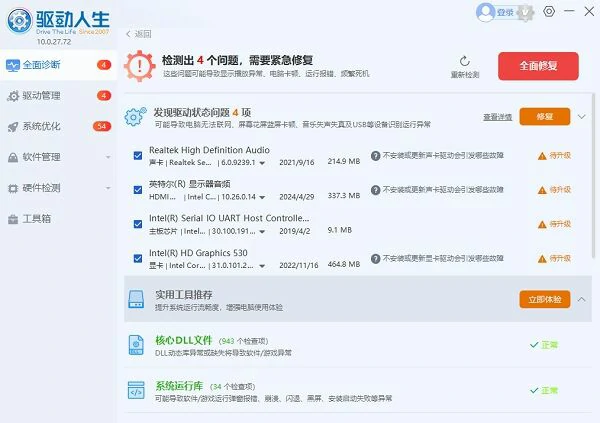Click the 系统运行库 heading

tap(179, 385)
